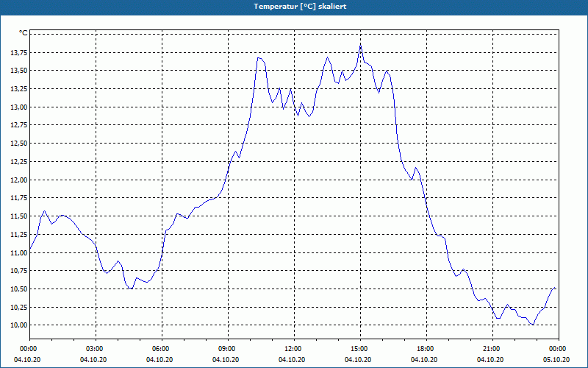The height and width of the screenshot is (368, 588).
Task: Click the 10,75 y-axis label
Action: point(19,271)
